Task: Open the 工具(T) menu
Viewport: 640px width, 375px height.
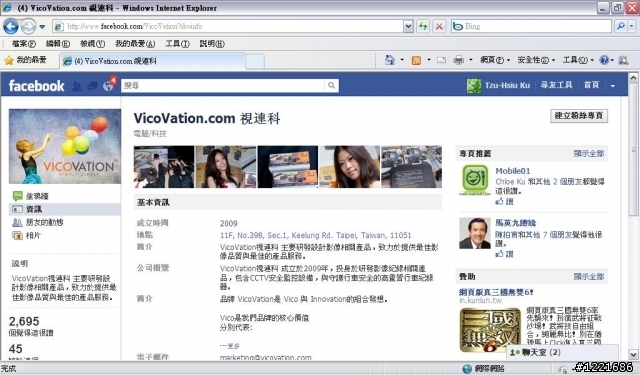Action: pyautogui.click(x=177, y=44)
